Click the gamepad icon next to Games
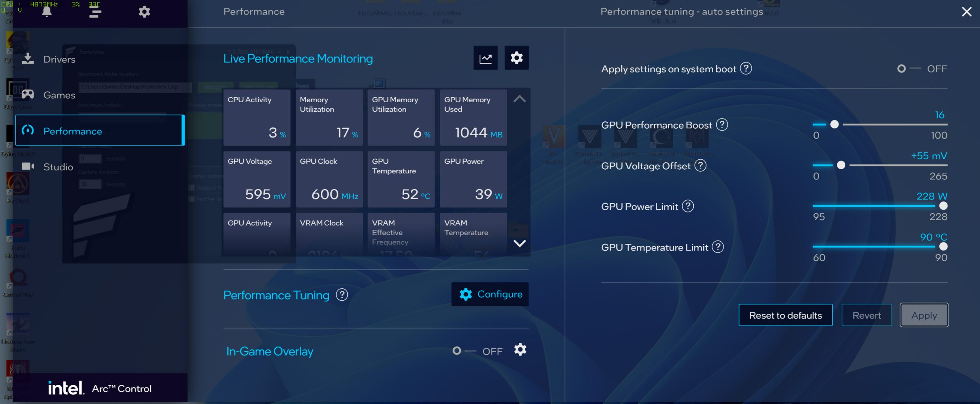The image size is (980, 404). tap(28, 95)
